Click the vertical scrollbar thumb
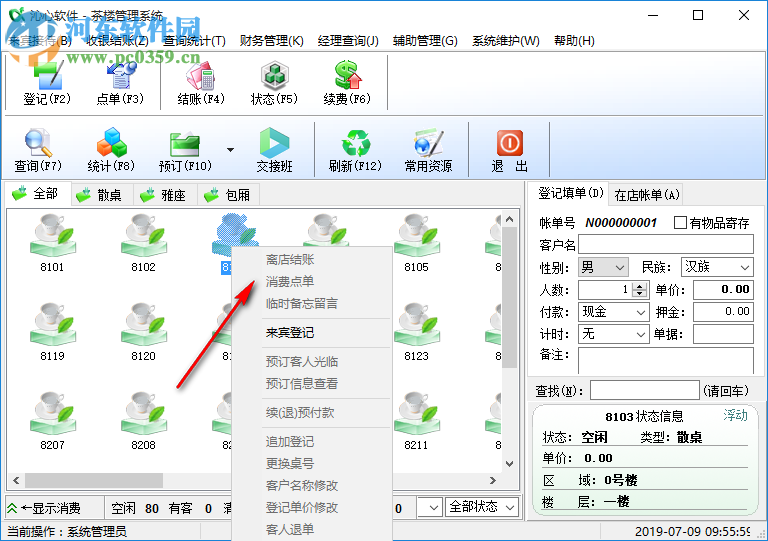768x541 pixels. (509, 297)
